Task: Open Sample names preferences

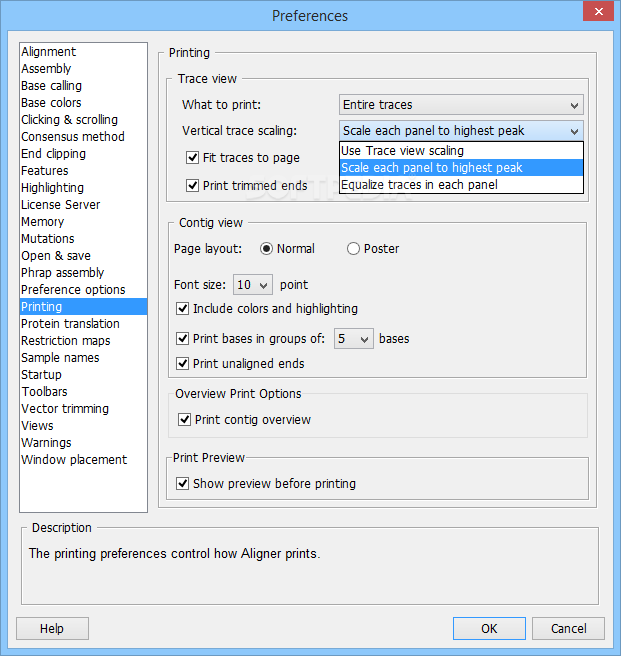Action: pos(83,358)
